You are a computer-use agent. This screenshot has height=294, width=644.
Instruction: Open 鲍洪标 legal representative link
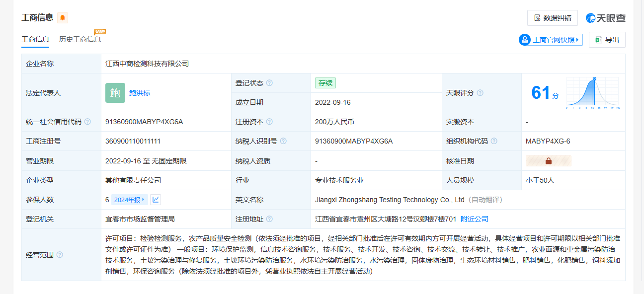[x=140, y=93]
